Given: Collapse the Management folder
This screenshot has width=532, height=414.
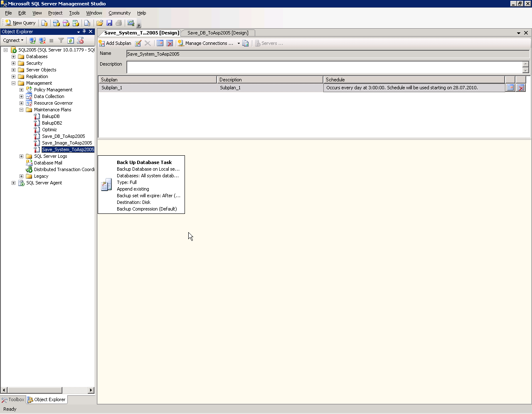Looking at the screenshot, I should pyautogui.click(x=14, y=83).
